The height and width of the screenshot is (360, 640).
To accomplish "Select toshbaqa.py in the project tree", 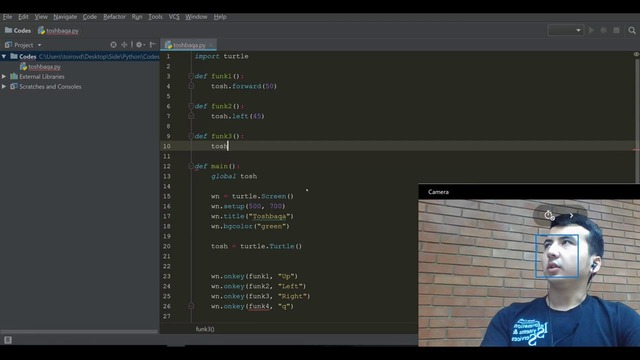I will point(40,67).
